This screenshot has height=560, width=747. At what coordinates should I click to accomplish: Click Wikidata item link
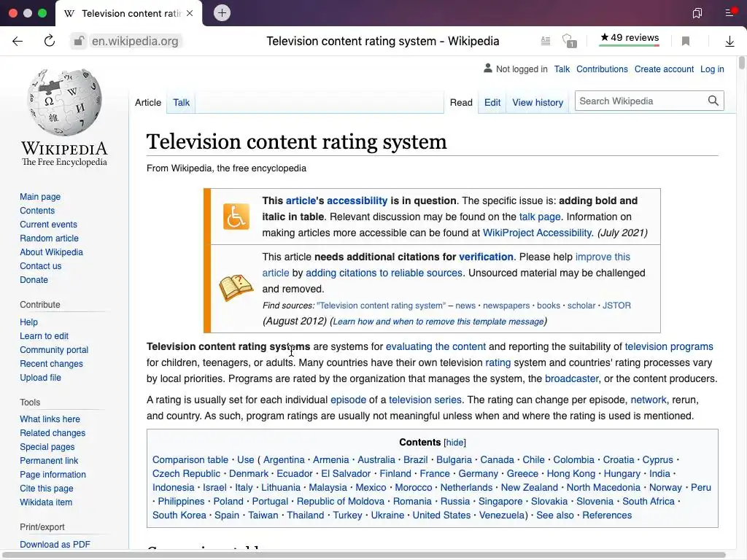(46, 502)
